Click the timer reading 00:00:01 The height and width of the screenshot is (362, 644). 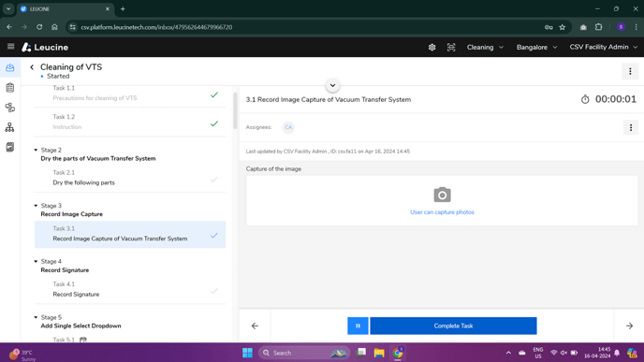click(616, 99)
